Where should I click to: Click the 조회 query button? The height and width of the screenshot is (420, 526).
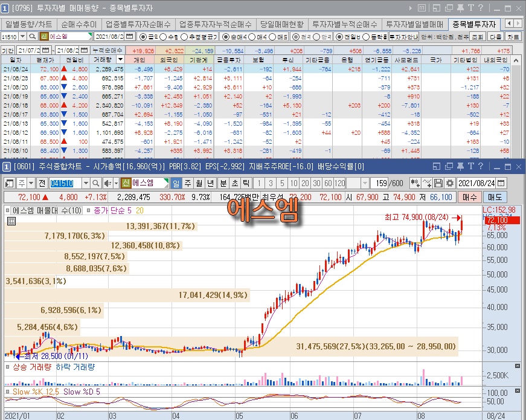pyautogui.click(x=477, y=37)
